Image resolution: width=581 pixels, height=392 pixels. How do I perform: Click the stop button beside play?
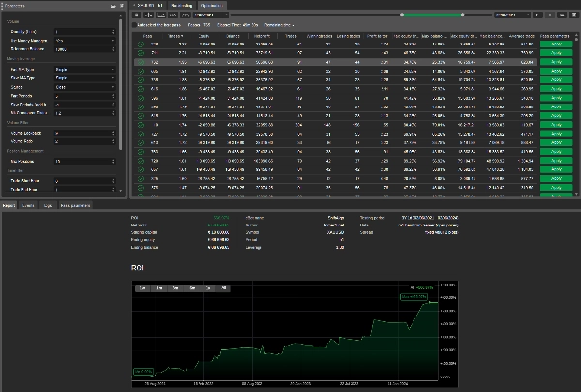(x=548, y=15)
